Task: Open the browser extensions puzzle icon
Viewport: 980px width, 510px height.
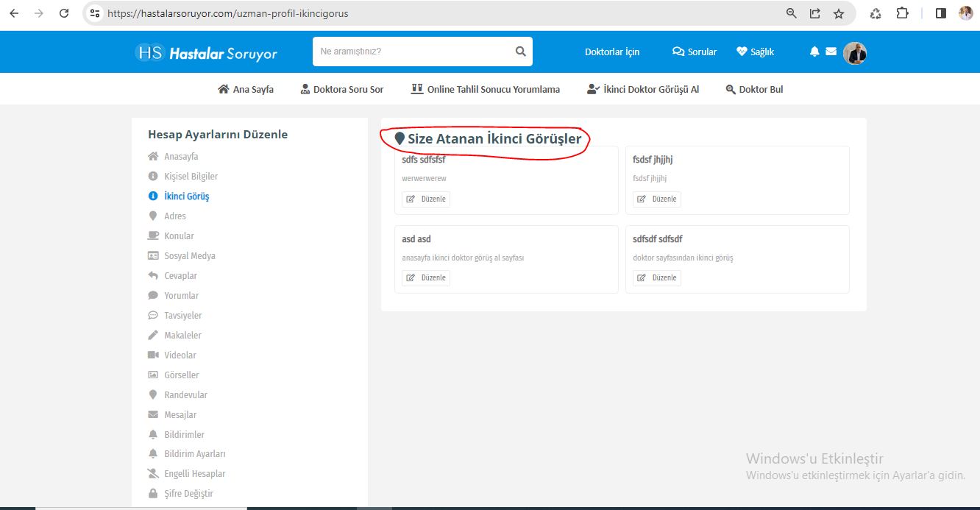Action: (902, 13)
